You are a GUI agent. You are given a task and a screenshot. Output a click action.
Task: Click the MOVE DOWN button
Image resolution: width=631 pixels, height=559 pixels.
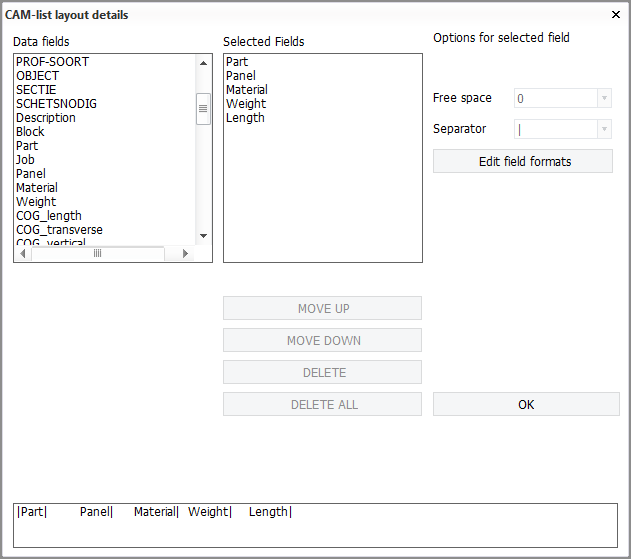tap(322, 340)
